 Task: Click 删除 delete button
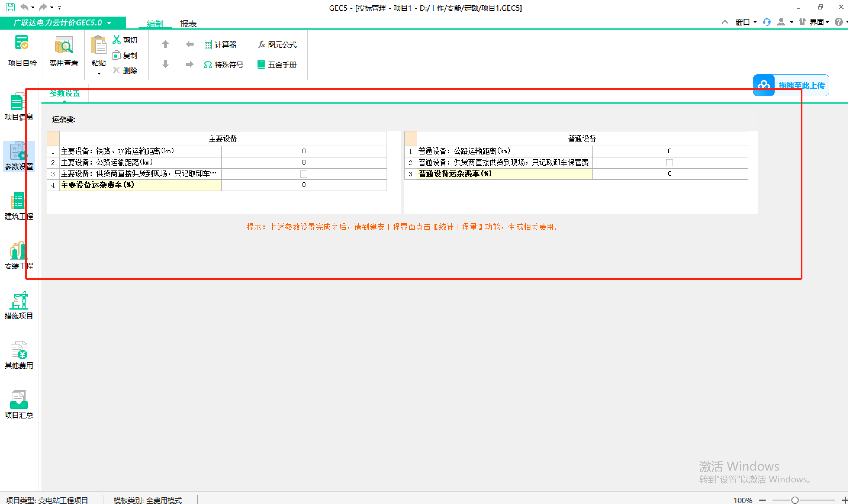125,71
